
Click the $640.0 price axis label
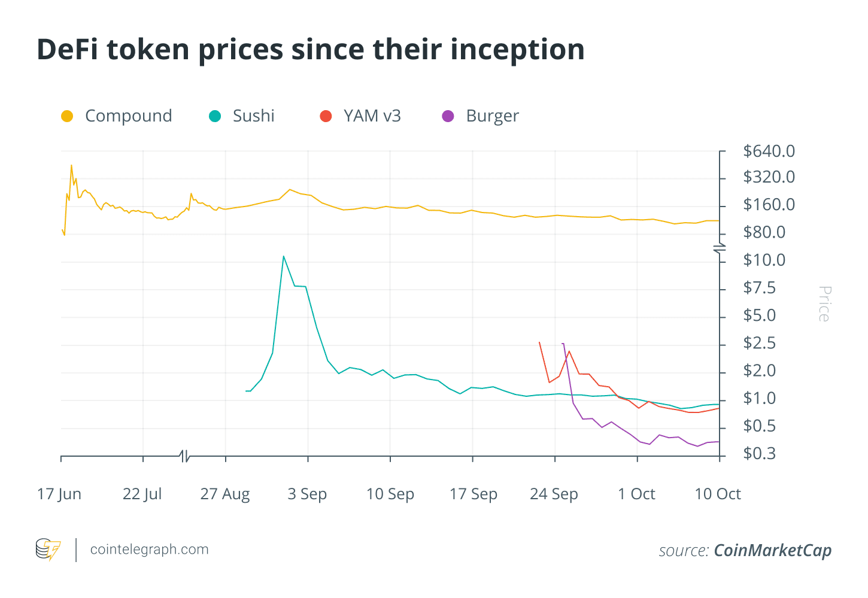769,151
